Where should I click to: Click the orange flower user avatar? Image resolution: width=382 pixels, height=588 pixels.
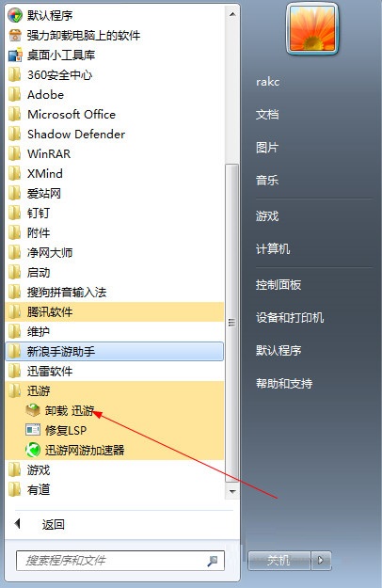[312, 28]
